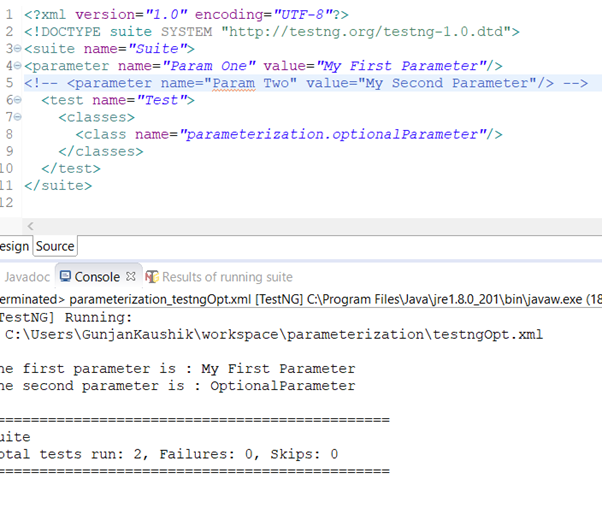Collapse the test element fold on line 6

[15, 100]
